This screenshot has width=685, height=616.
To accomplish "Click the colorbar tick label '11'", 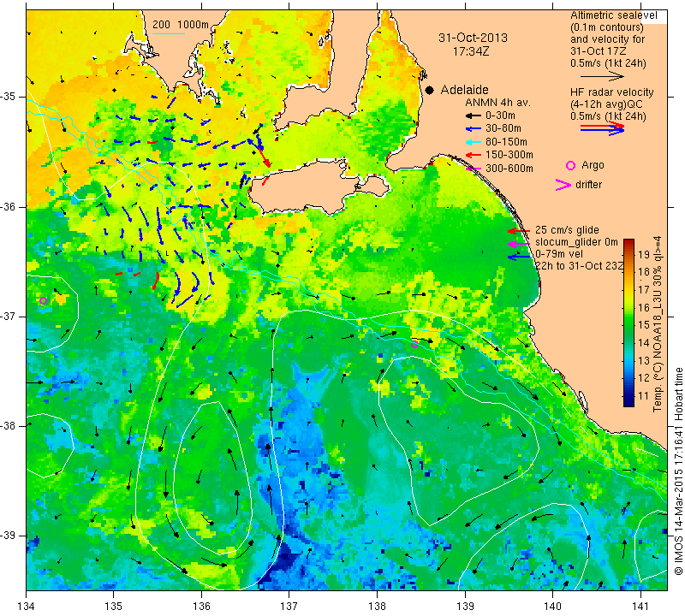I will coord(644,396).
